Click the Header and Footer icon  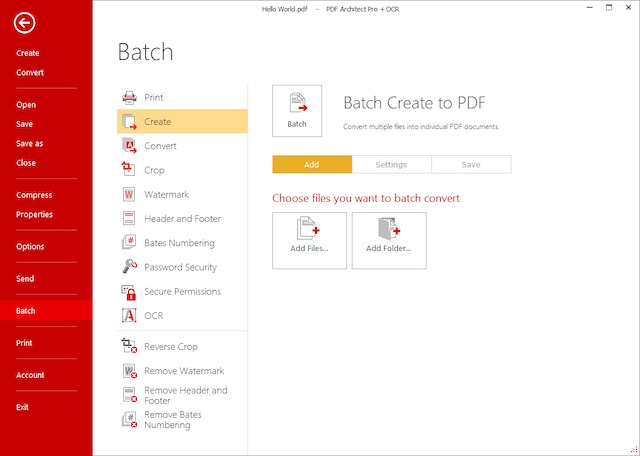tap(129, 218)
